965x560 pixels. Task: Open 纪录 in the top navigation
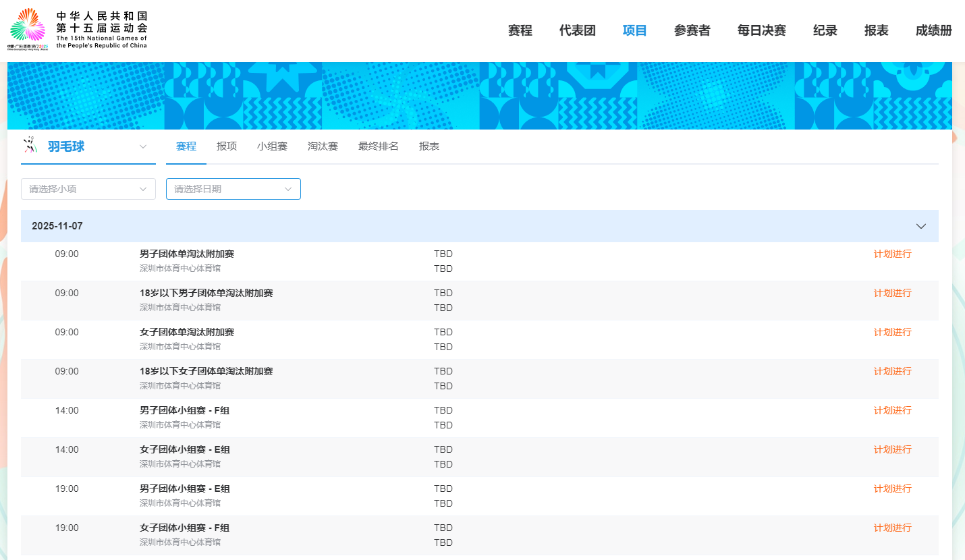point(825,30)
